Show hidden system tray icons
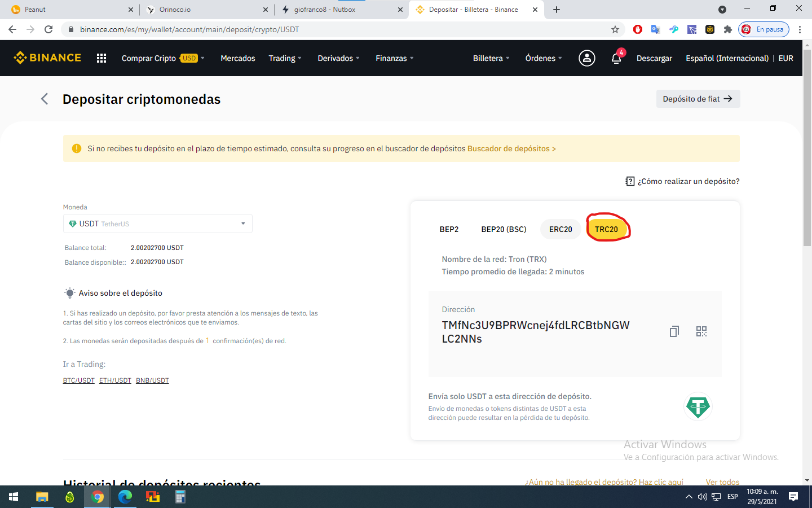 (689, 497)
